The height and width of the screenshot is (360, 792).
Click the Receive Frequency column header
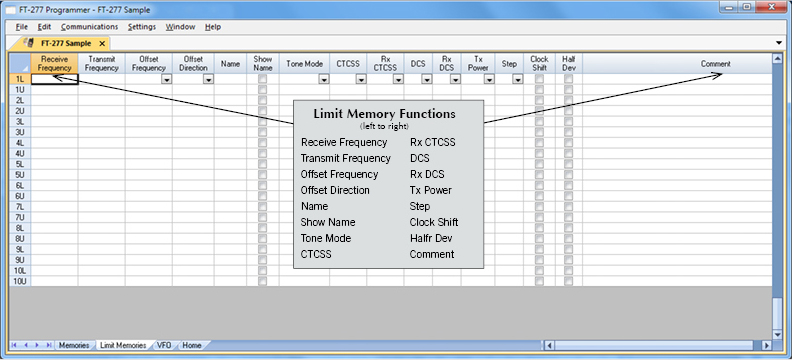tap(55, 64)
